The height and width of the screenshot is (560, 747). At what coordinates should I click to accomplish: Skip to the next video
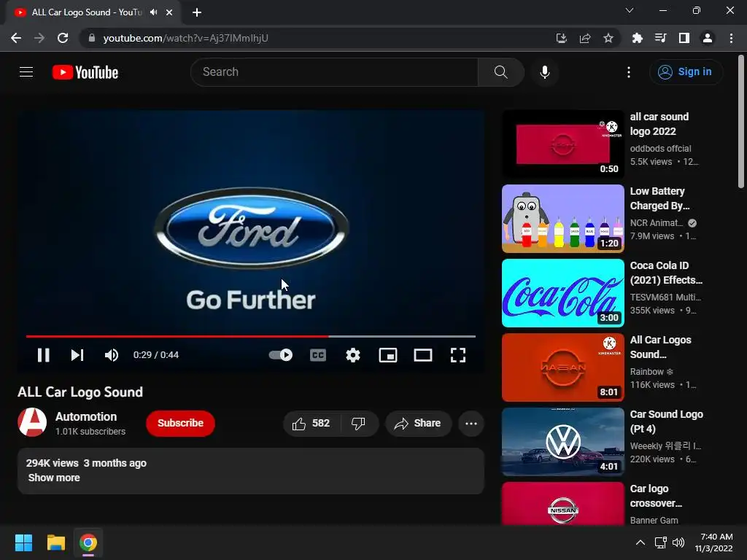[x=77, y=355]
